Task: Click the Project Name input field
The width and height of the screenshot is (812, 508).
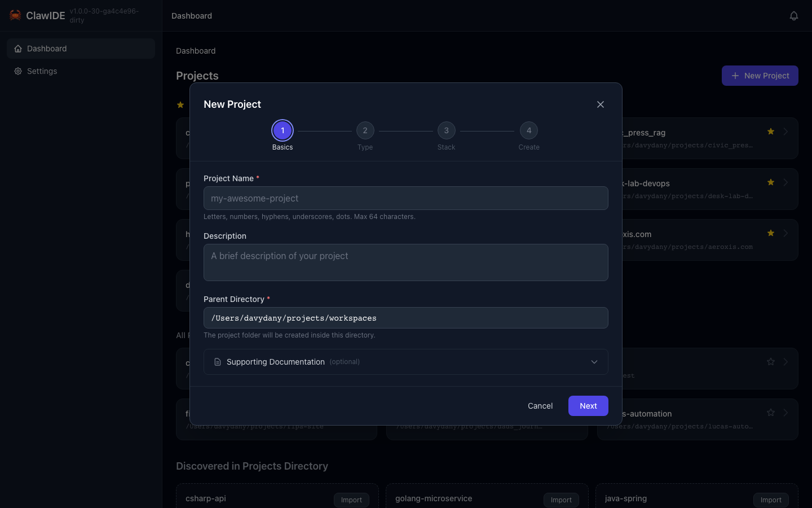Action: coord(405,198)
